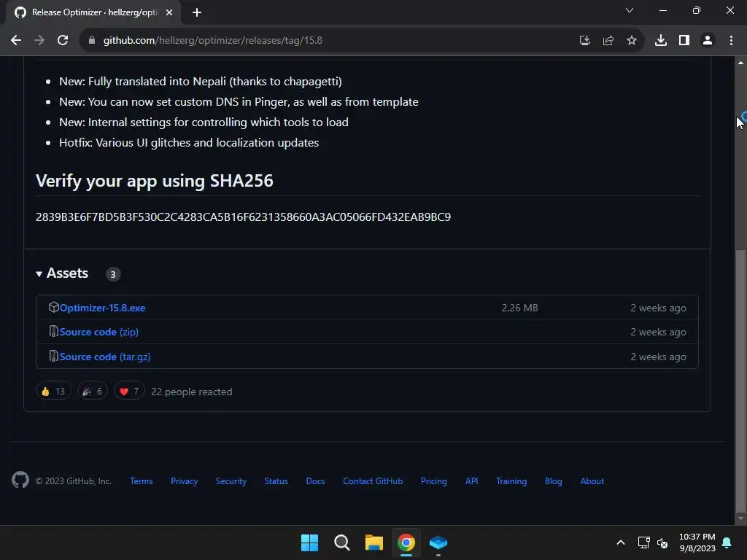Open the Pricing footer link
This screenshot has width=747, height=560.
click(433, 481)
